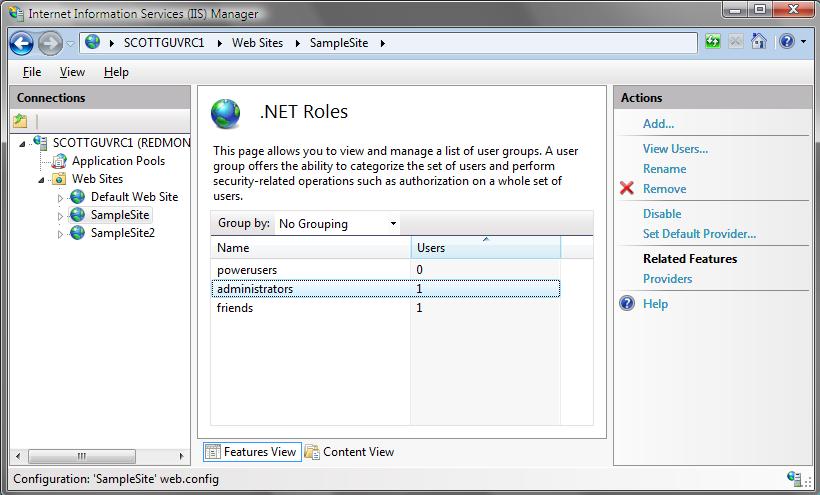Screen dimensions: 820x495
Task: Expand breadcrumb arrow after SCOTTGUVRC1
Action: pos(220,43)
